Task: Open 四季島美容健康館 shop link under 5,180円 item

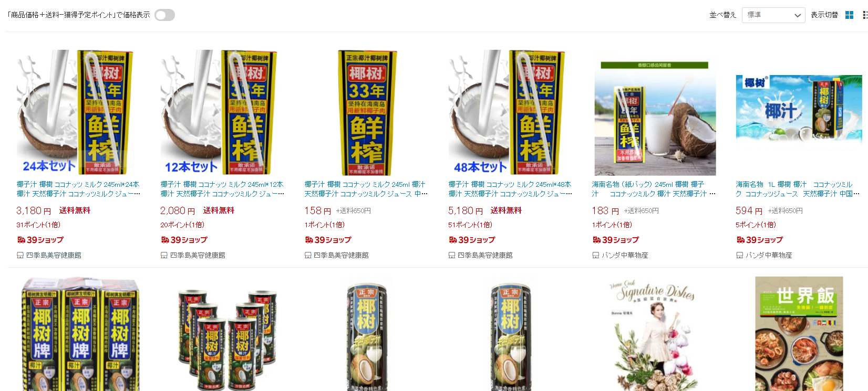Action: coord(485,255)
